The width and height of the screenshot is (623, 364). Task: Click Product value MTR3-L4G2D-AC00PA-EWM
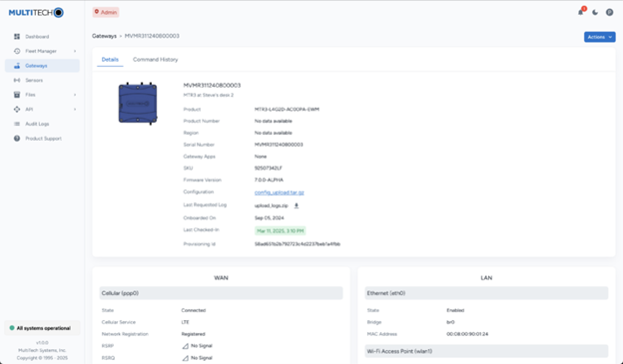[287, 109]
